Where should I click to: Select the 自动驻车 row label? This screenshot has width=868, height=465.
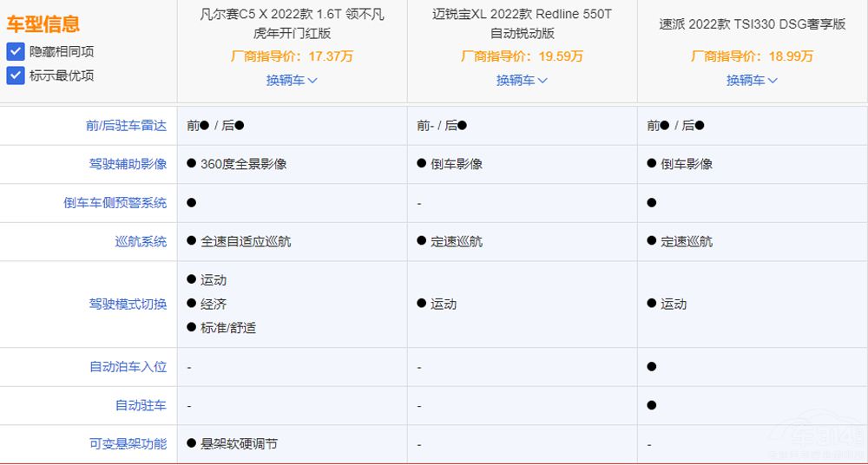click(x=141, y=405)
